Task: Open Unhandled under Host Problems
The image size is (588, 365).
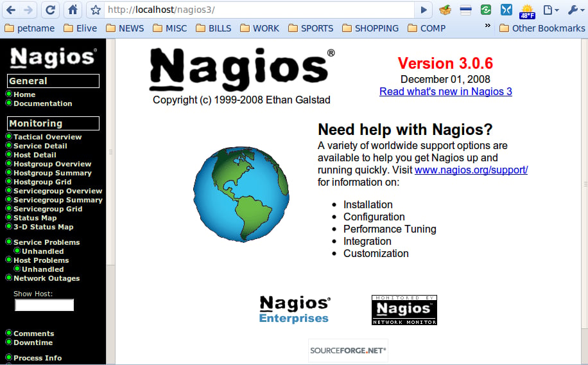Action: (x=43, y=270)
